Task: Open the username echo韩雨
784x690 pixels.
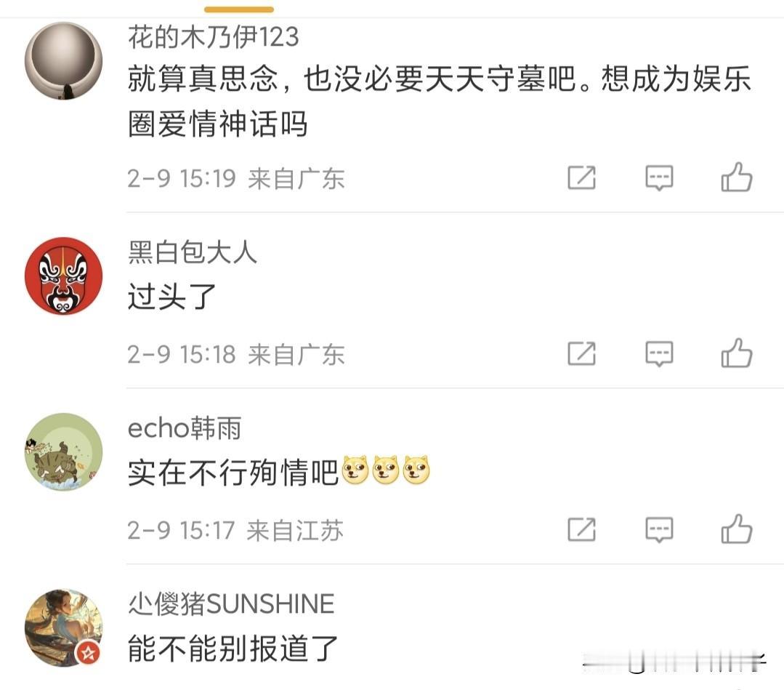Action: click(x=185, y=428)
